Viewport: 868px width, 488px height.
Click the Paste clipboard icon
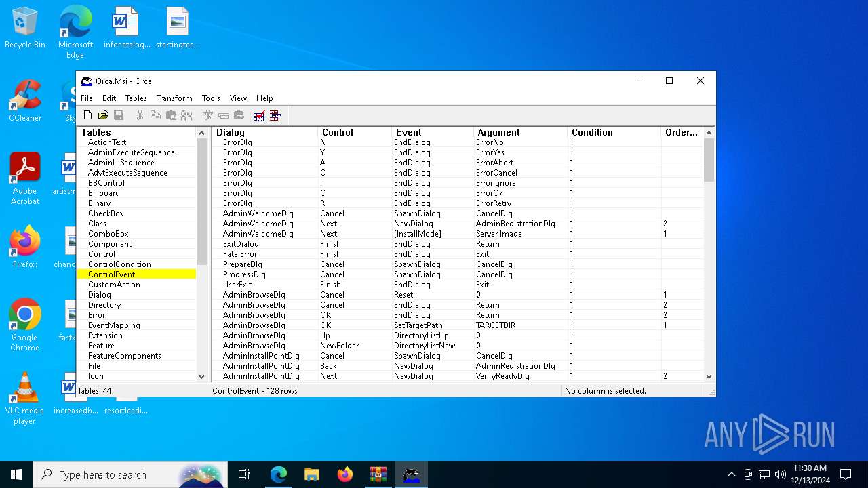[171, 116]
